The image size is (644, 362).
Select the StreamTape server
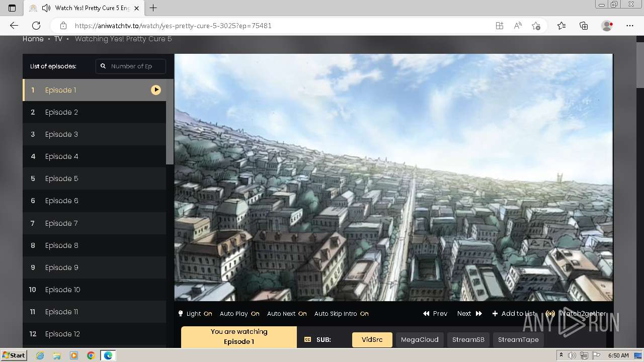click(518, 340)
